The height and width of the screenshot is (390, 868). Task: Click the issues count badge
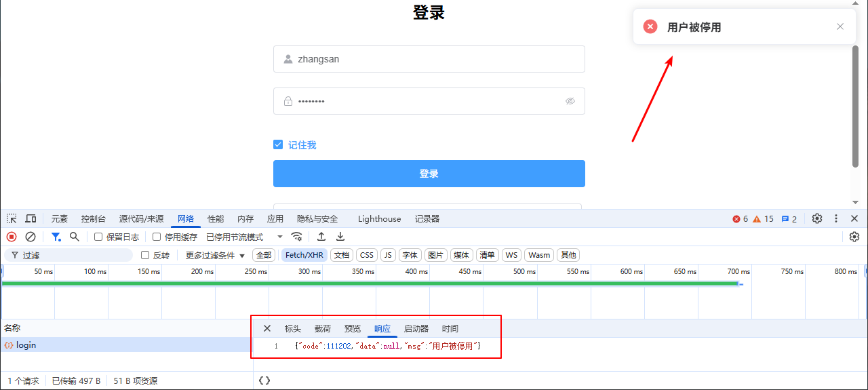pyautogui.click(x=789, y=219)
